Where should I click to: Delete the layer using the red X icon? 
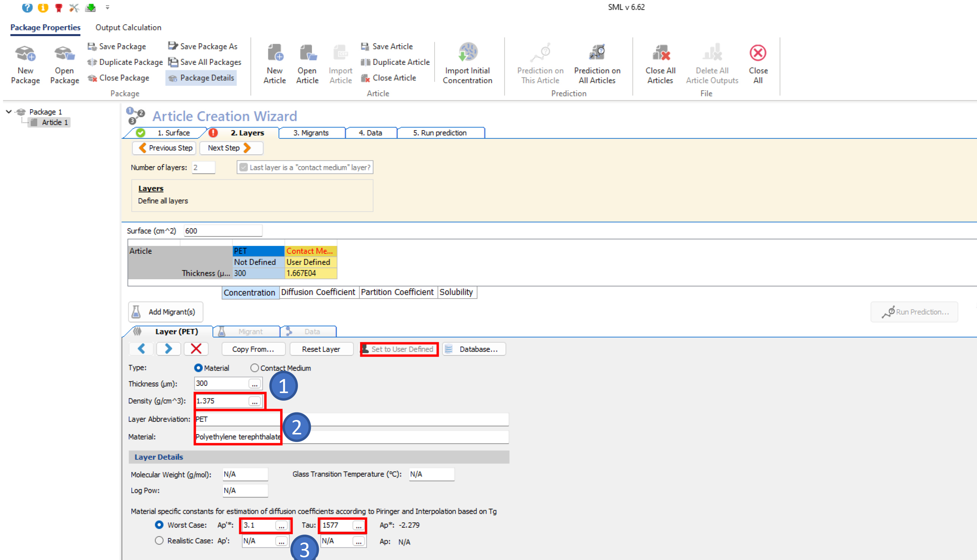point(196,349)
